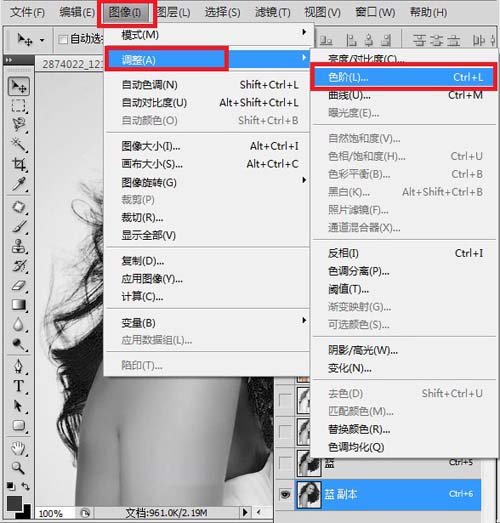Click the status bar preview icon beside 100%
Image resolution: width=500 pixels, height=523 pixels.
tap(85, 513)
